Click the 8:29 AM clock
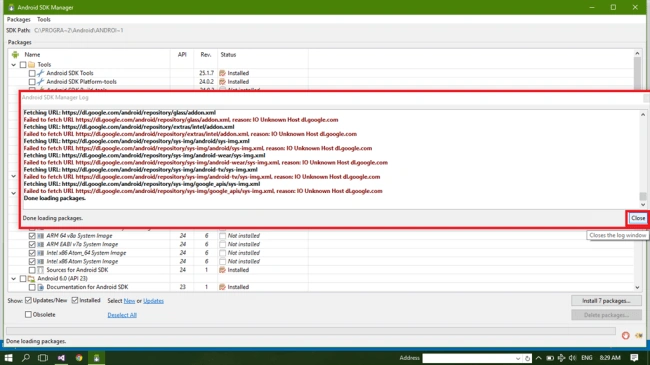650x365 pixels. [610, 358]
